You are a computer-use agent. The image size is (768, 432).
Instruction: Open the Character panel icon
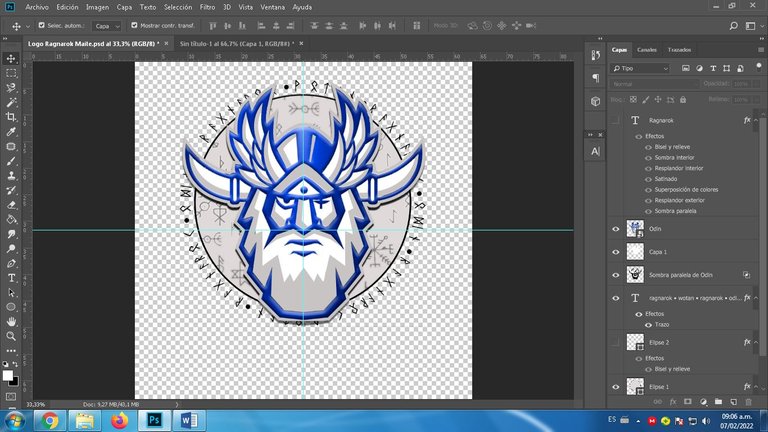[596, 150]
